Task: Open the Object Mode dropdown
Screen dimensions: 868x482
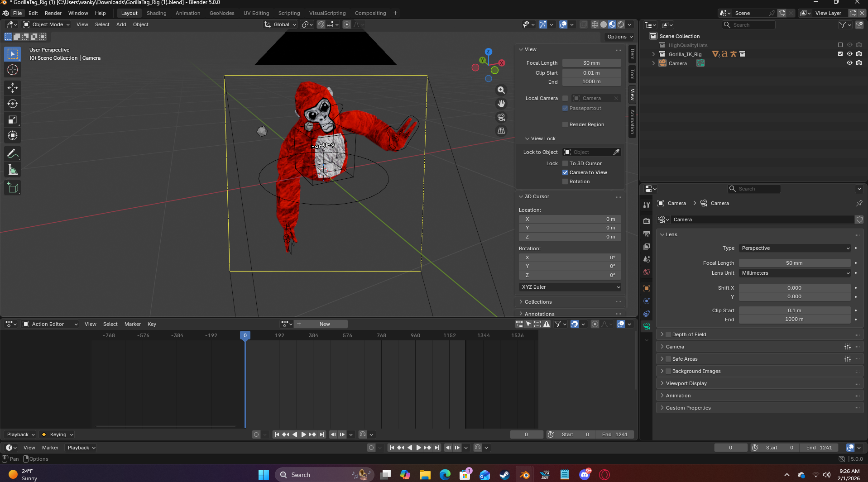Action: point(47,24)
